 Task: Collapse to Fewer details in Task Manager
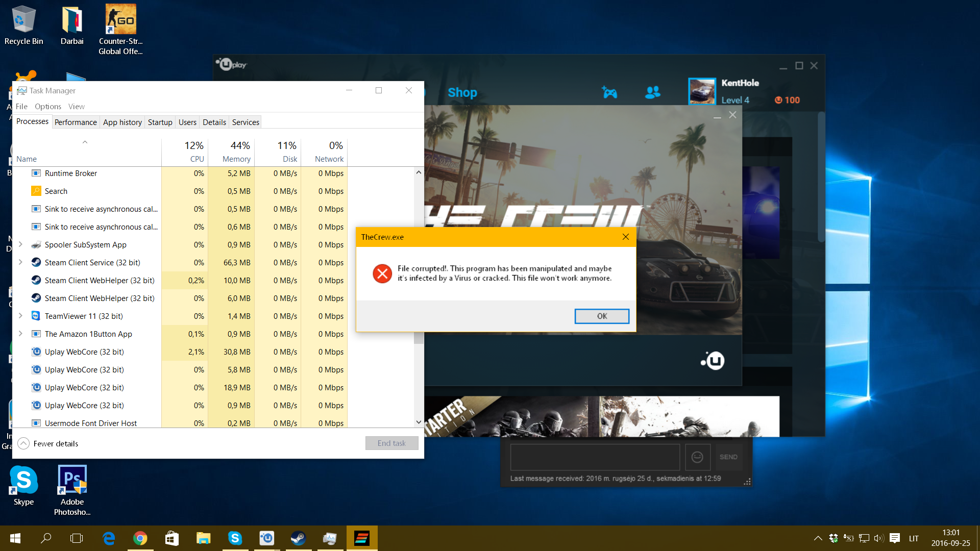click(48, 443)
